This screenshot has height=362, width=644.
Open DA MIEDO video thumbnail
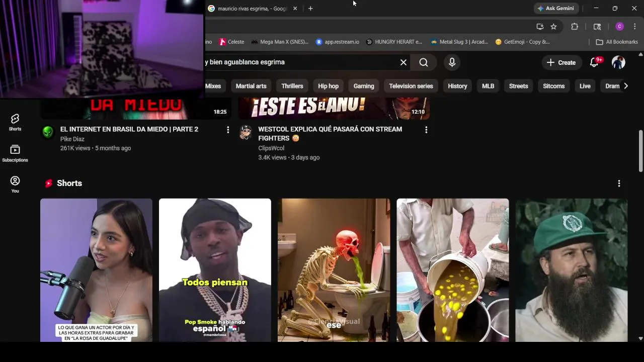coord(136,109)
